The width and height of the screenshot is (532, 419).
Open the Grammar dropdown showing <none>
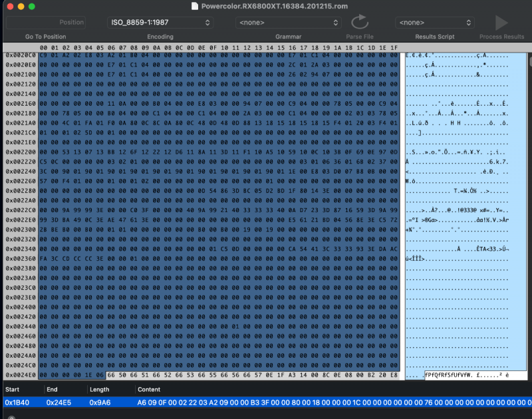(x=288, y=23)
